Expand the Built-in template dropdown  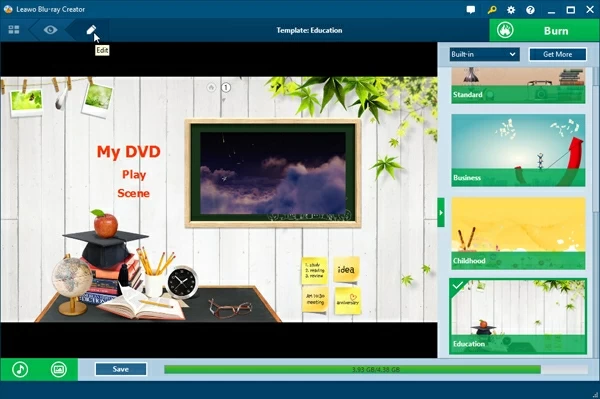point(484,54)
